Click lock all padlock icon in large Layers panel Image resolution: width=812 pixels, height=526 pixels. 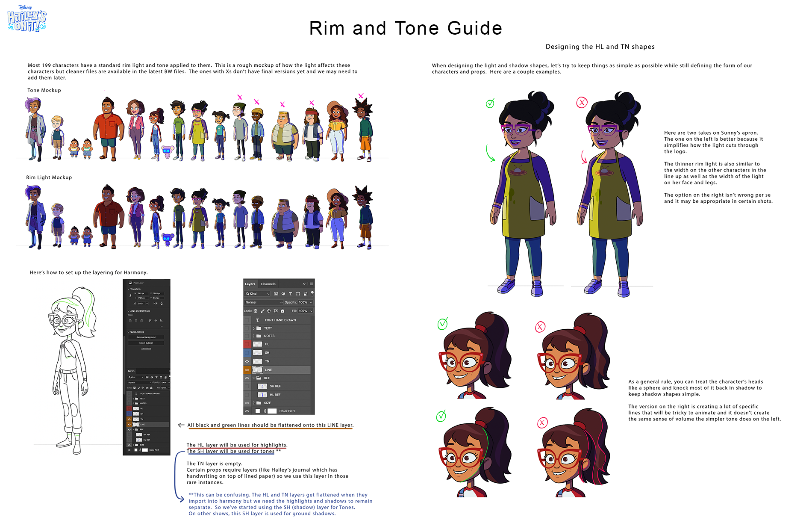click(x=282, y=311)
